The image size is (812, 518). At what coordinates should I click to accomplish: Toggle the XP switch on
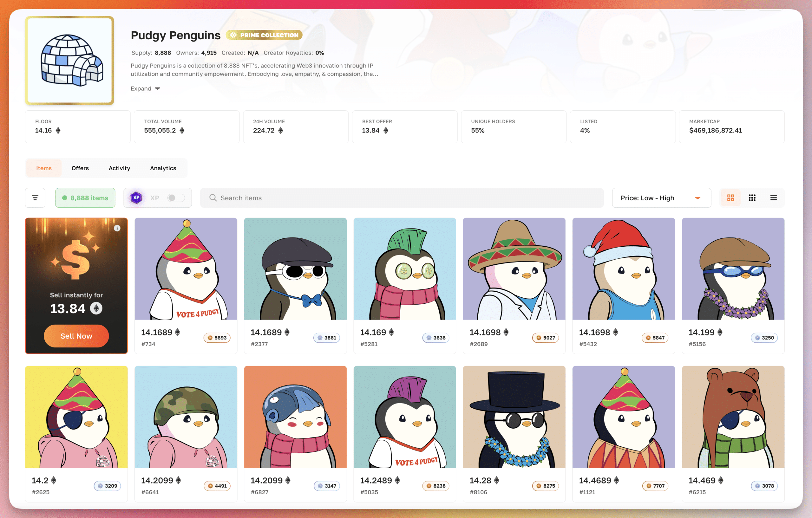coord(176,198)
